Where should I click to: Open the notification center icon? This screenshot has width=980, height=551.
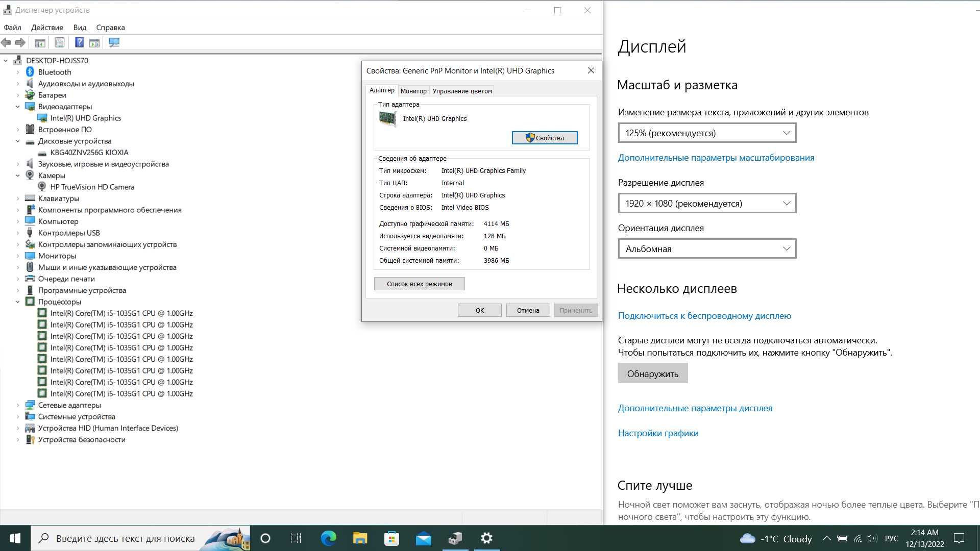pyautogui.click(x=959, y=538)
